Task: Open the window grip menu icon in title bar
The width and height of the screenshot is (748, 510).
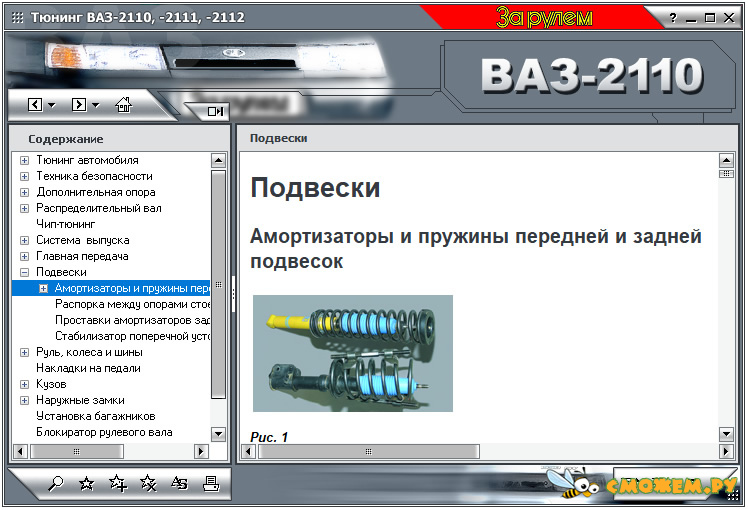Action: pos(17,18)
